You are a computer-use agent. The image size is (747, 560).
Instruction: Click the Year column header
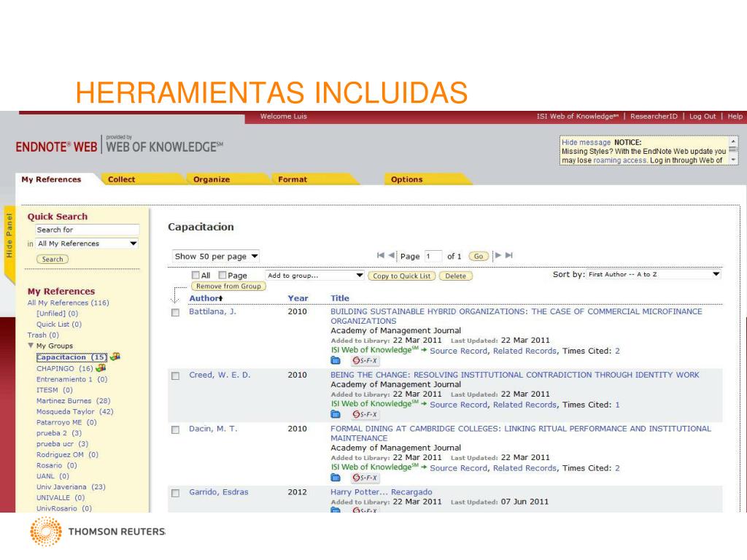[298, 298]
